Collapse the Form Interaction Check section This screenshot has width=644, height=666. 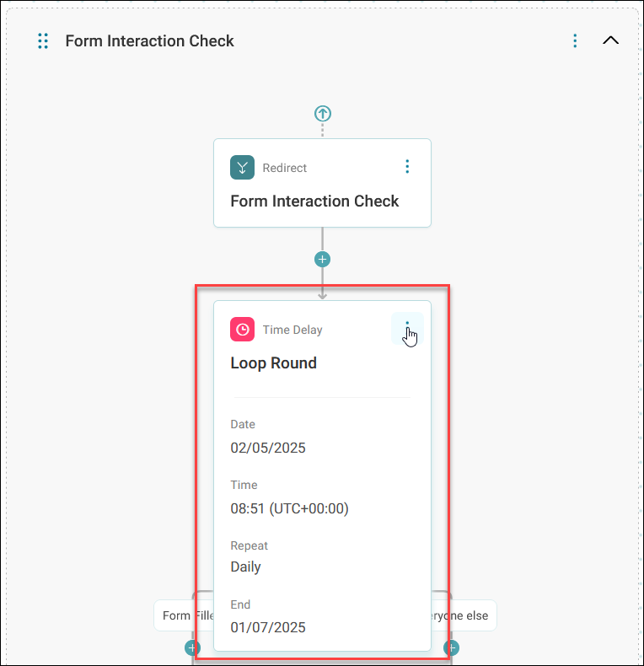610,40
